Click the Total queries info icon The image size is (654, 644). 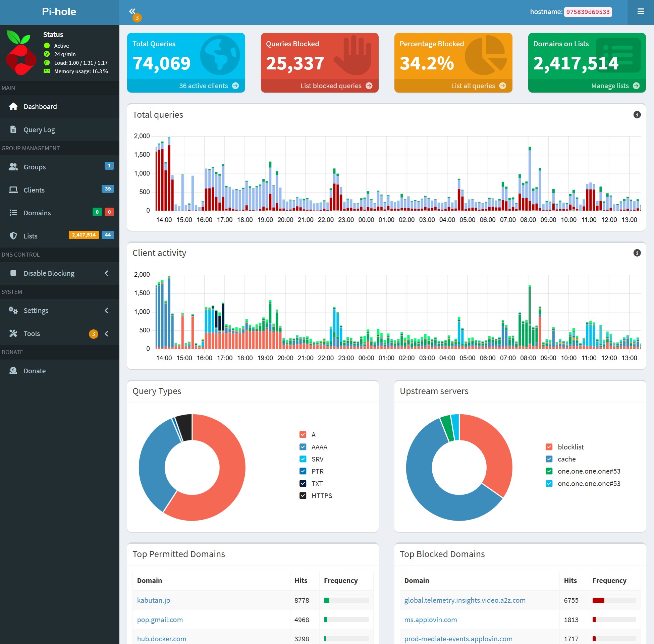[637, 115]
